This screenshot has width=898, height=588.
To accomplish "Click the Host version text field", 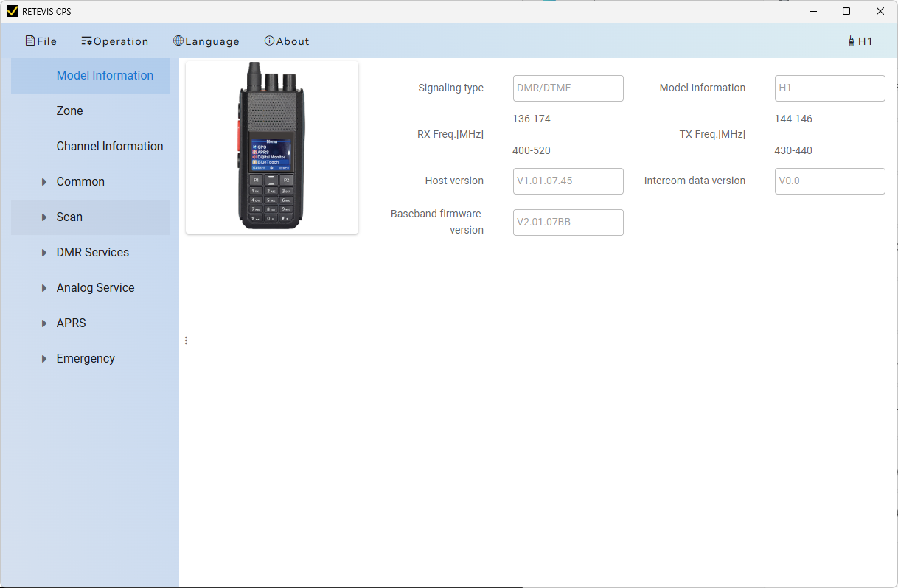I will click(x=568, y=181).
